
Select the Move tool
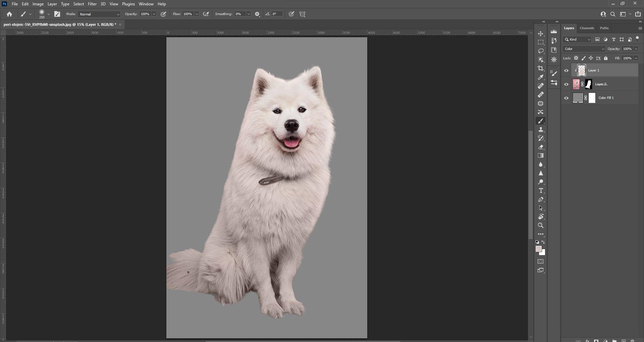pyautogui.click(x=541, y=34)
